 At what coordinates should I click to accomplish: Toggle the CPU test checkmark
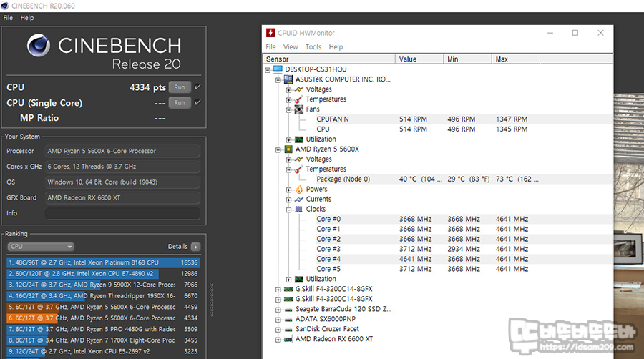[197, 87]
